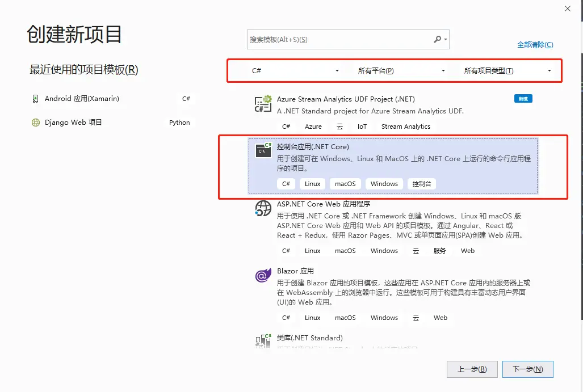This screenshot has height=392, width=583.
Task: Click C# tag on console app template
Action: point(286,184)
